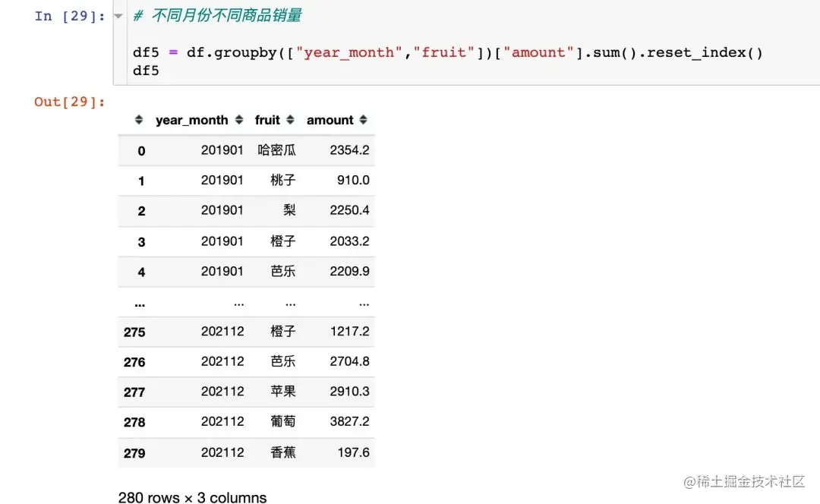
Task: Click 201901 in row 2
Action: [x=222, y=210]
